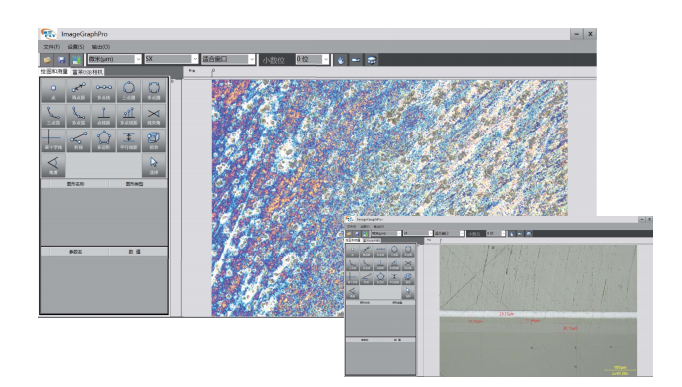The image size is (682, 387).
Task: Select the point-to-line distance tool
Action: pos(104,116)
